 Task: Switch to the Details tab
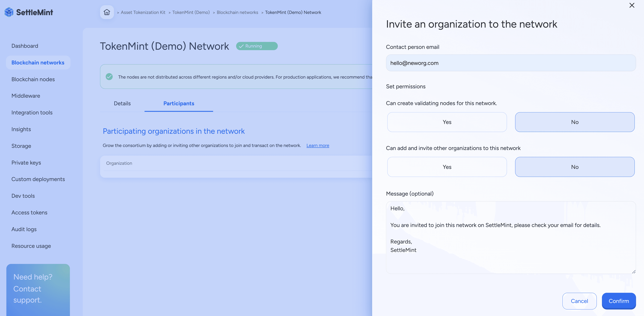pyautogui.click(x=122, y=103)
